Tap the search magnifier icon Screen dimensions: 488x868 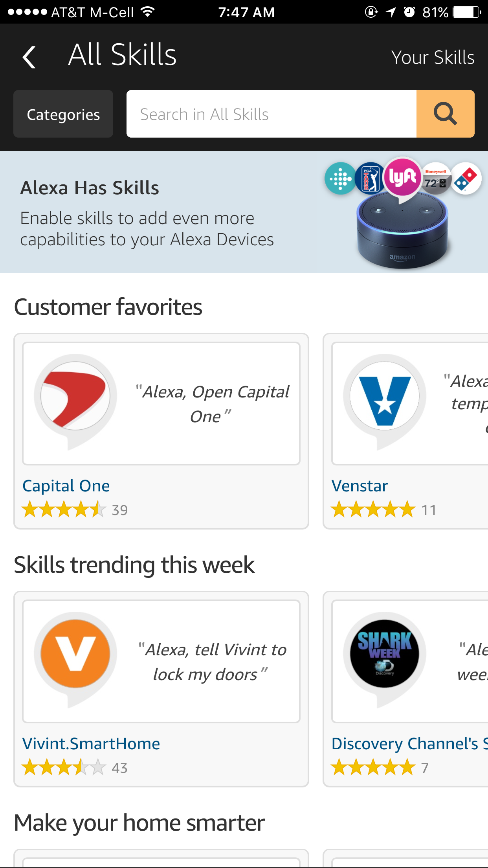[x=445, y=114]
